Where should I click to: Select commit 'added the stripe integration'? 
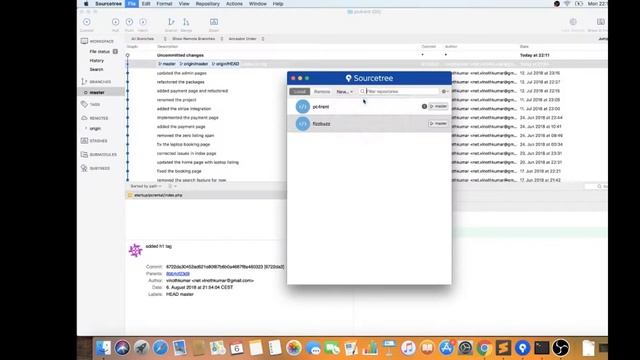(184, 109)
